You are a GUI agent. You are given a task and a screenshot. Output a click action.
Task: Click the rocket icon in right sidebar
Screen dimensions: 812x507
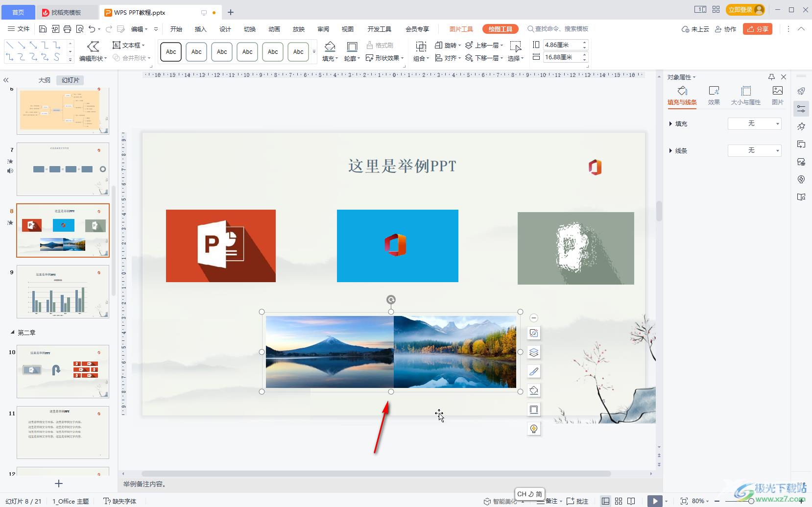801,91
